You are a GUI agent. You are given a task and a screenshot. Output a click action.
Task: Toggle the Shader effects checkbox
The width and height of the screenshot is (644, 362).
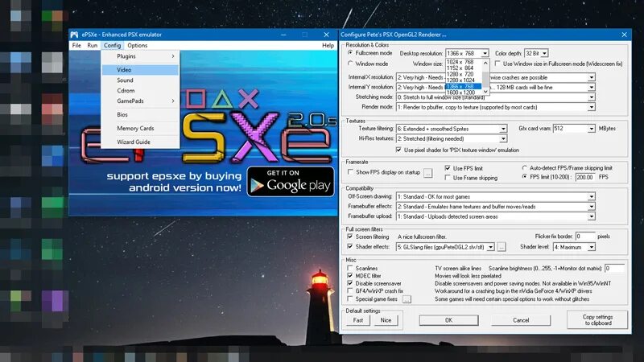(350, 247)
